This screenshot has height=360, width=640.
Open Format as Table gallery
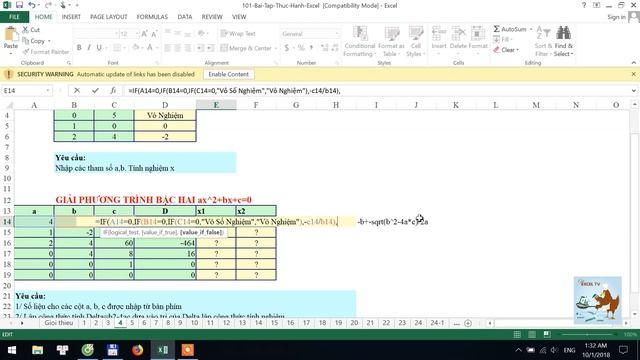[x=391, y=42]
